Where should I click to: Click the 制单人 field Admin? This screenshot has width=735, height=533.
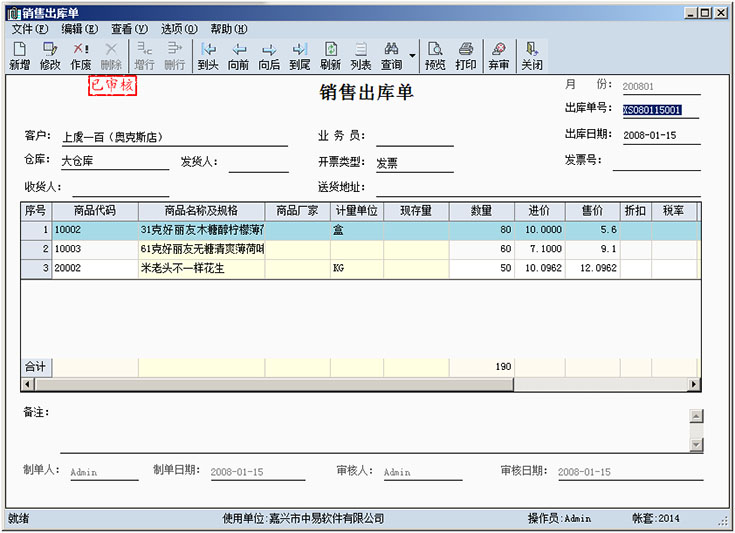[x=104, y=473]
